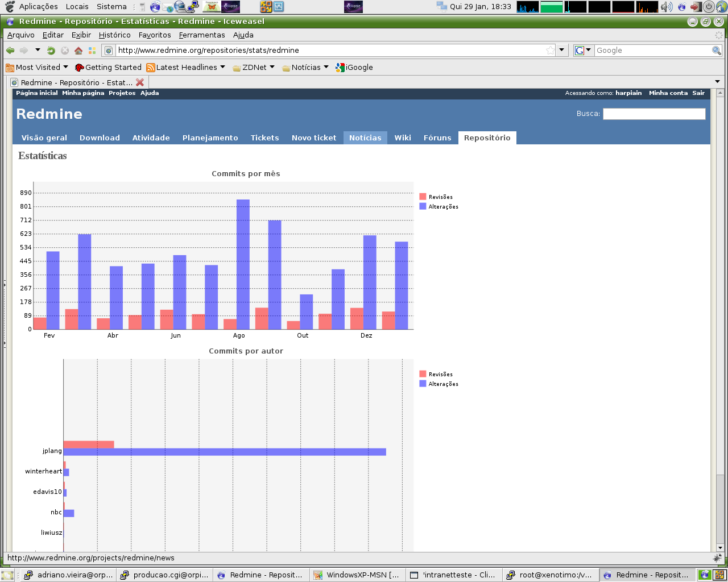Open the address bar history dropdown

[x=562, y=50]
